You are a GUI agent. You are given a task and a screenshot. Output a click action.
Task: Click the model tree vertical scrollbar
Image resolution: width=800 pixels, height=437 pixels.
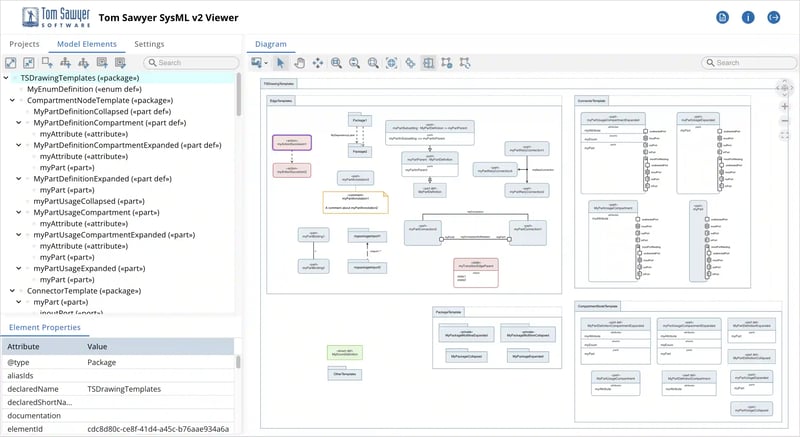tap(238, 95)
